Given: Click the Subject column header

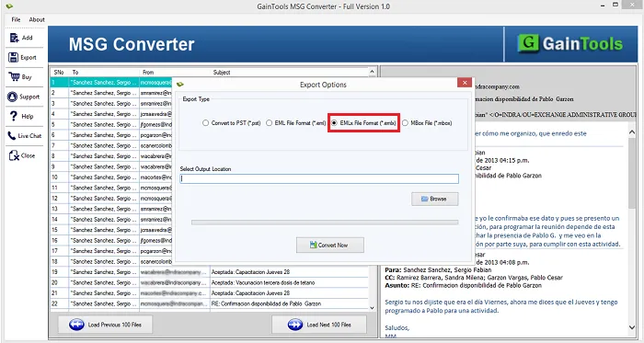Looking at the screenshot, I should click(289, 73).
